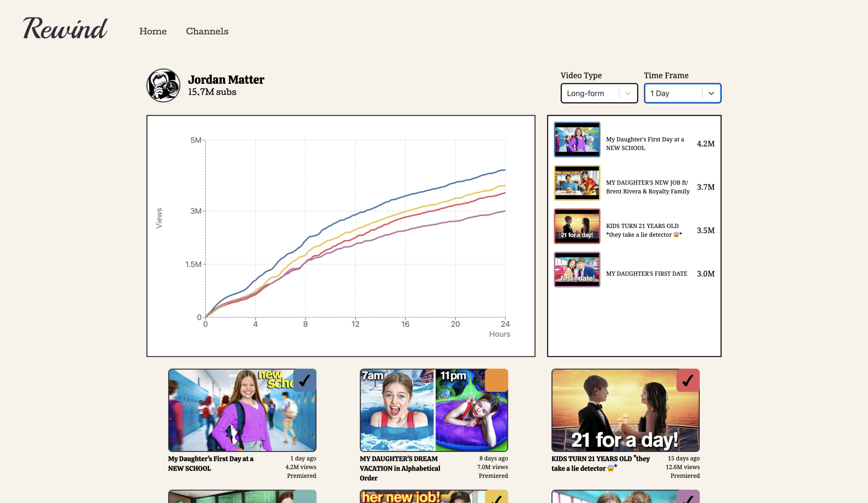Screen dimensions: 868x503
Task: Click the 24 hour tick on chart axis
Action: pyautogui.click(x=505, y=324)
